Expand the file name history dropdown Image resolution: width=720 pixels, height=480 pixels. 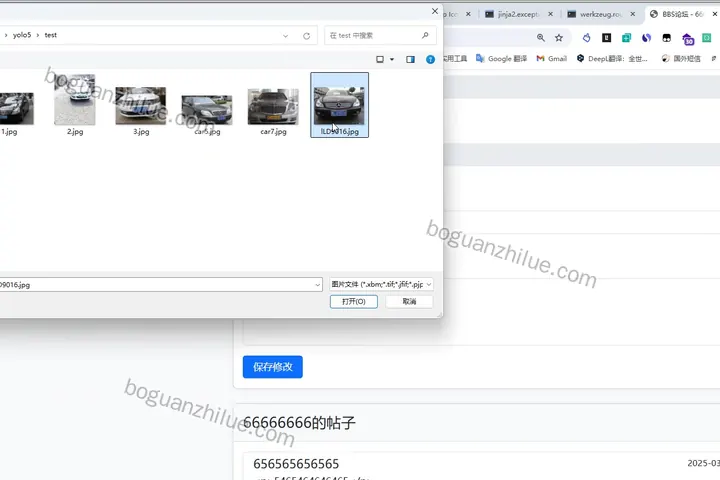pyautogui.click(x=317, y=285)
